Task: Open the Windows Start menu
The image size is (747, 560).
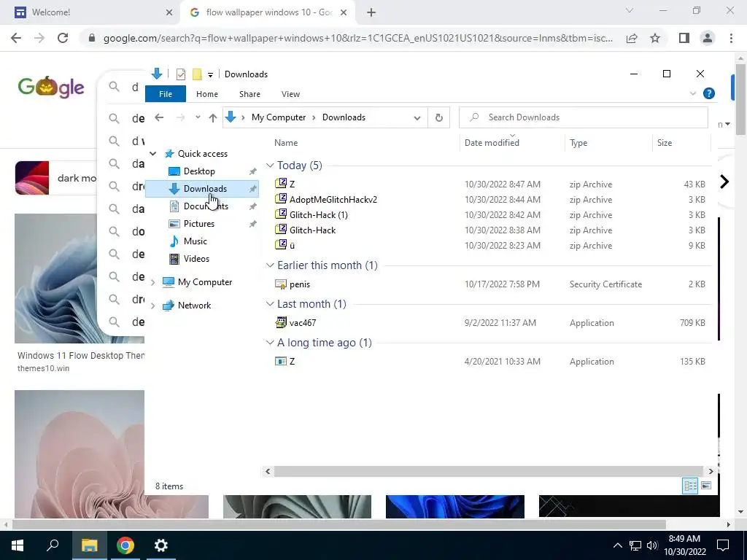Action: (x=18, y=545)
